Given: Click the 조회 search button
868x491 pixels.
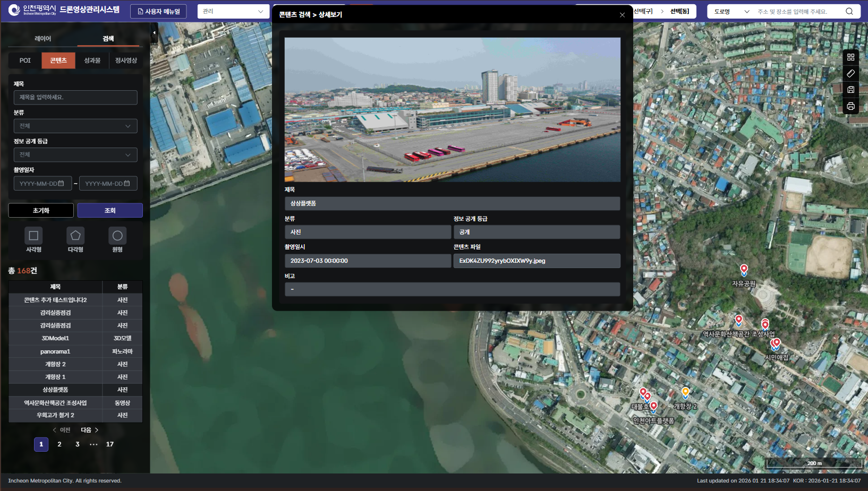Looking at the screenshot, I should click(110, 211).
